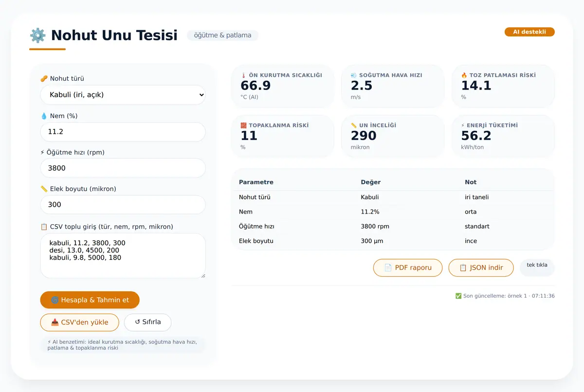The image size is (584, 392).
Task: Click into the Elek boyutu mikron field
Action: coord(123,205)
